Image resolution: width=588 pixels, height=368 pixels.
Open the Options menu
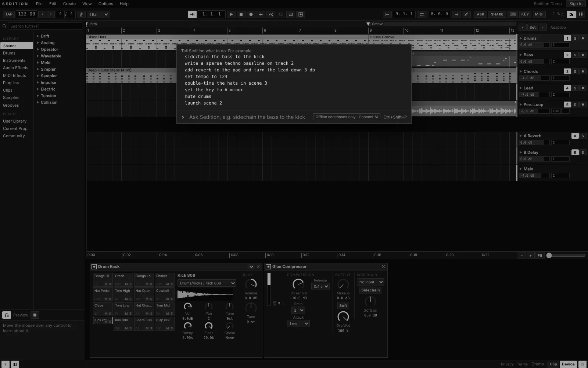coord(105,4)
